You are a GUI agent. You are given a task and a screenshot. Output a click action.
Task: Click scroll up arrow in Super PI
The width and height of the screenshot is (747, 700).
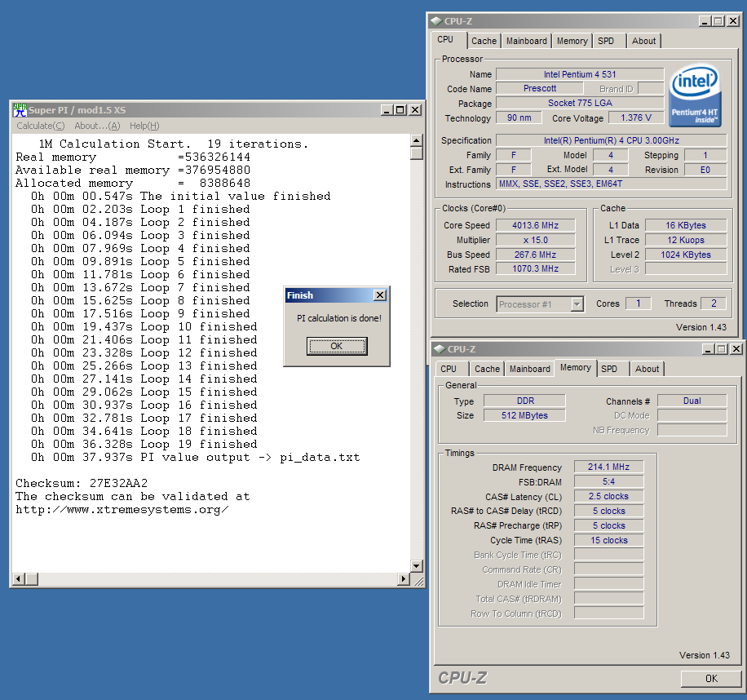pyautogui.click(x=417, y=140)
